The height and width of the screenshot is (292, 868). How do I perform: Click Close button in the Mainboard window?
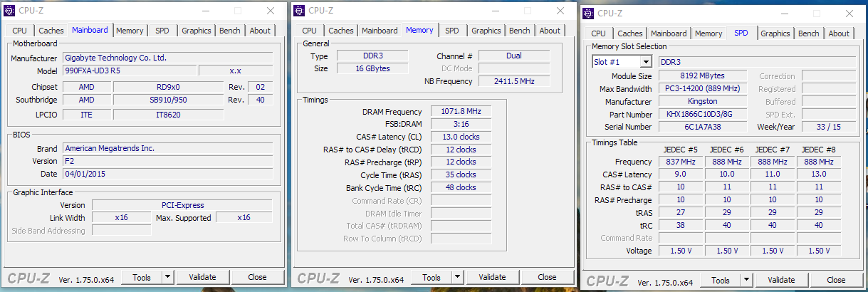point(257,277)
